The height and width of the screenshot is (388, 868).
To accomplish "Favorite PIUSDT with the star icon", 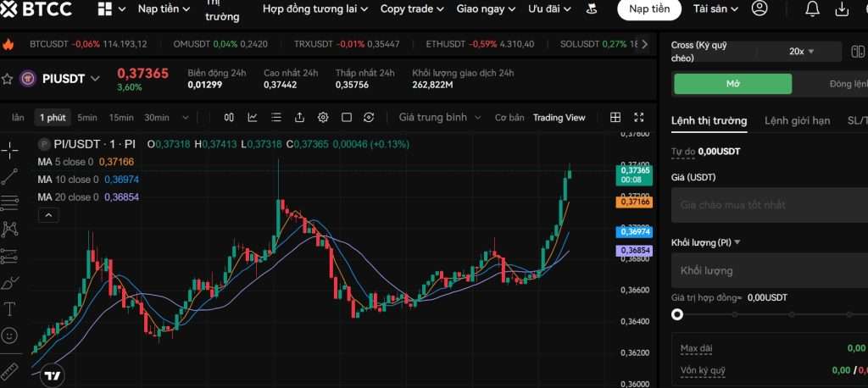I will click(7, 79).
